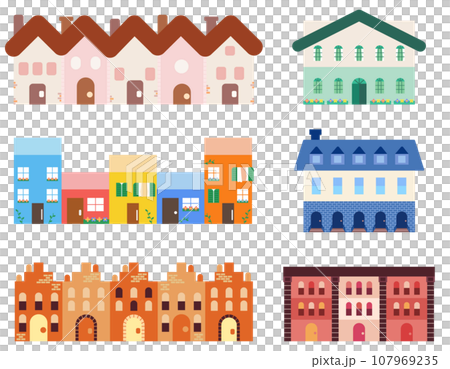Click the pale pink center section of apartment building
Viewport: 450px width, 369px height.
(x=359, y=309)
